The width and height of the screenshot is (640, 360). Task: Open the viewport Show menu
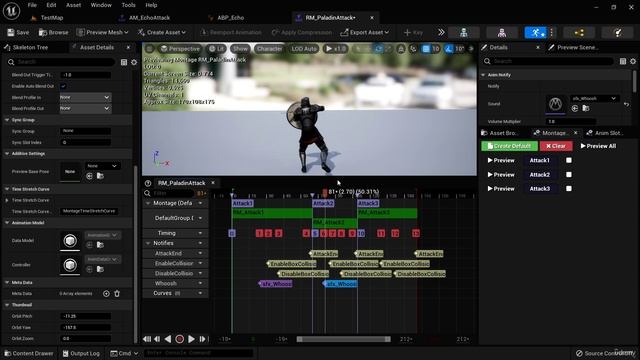tap(240, 49)
